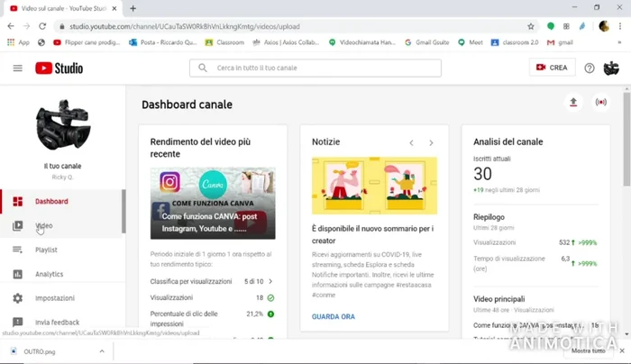The image size is (631, 364).
Task: Open Classroom bookmark
Action: [x=224, y=42]
